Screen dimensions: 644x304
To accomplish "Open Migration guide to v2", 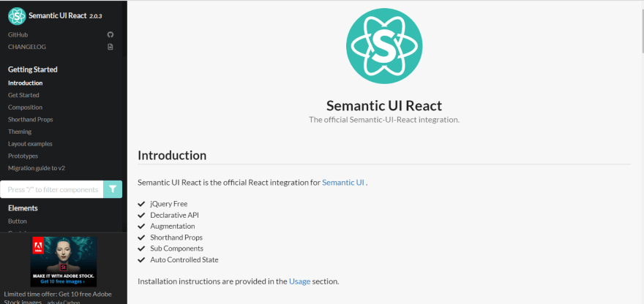I will [37, 168].
